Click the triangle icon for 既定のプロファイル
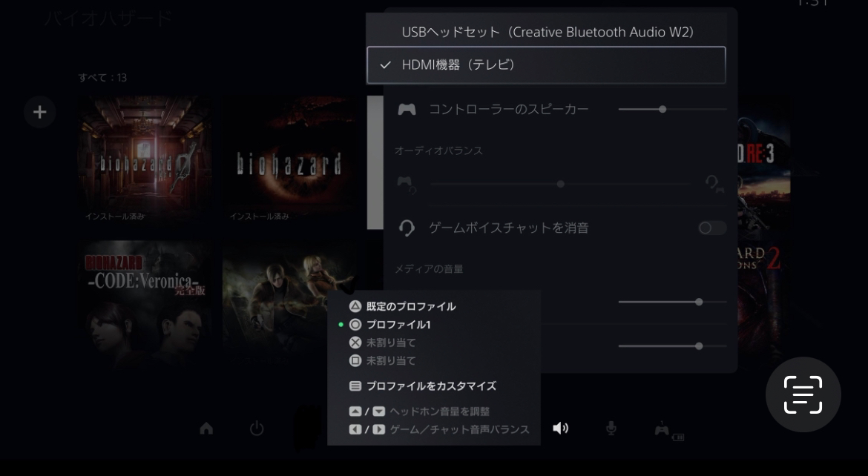 click(x=355, y=306)
